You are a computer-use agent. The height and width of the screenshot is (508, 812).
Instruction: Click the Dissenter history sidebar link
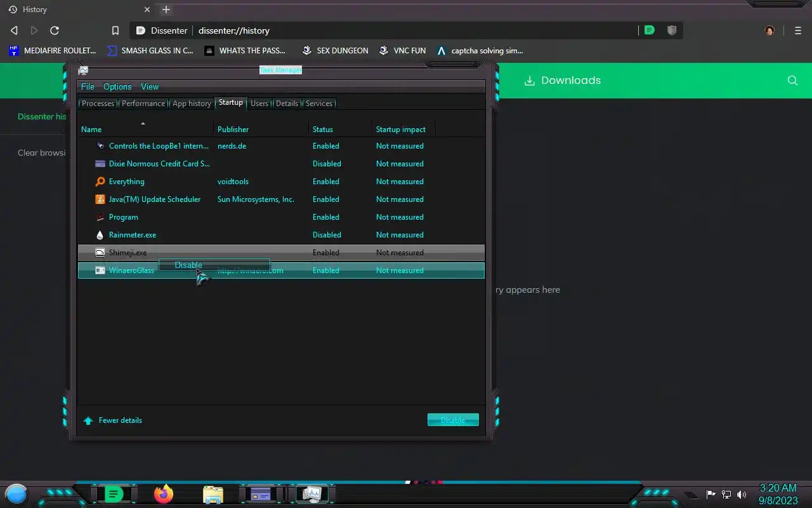pyautogui.click(x=42, y=117)
